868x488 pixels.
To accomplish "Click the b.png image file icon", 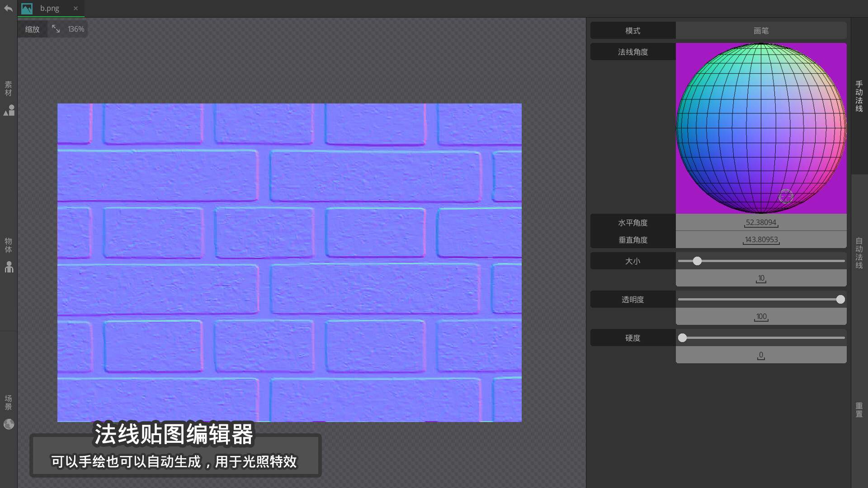I will 27,9.
